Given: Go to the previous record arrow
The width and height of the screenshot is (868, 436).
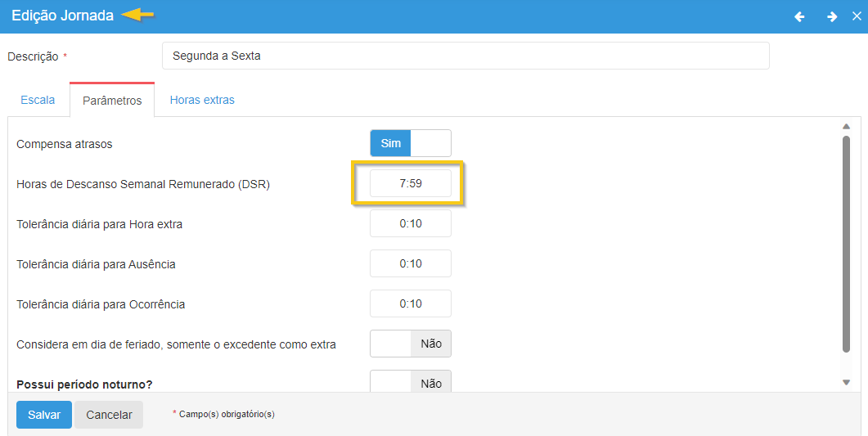Looking at the screenshot, I should 799,16.
